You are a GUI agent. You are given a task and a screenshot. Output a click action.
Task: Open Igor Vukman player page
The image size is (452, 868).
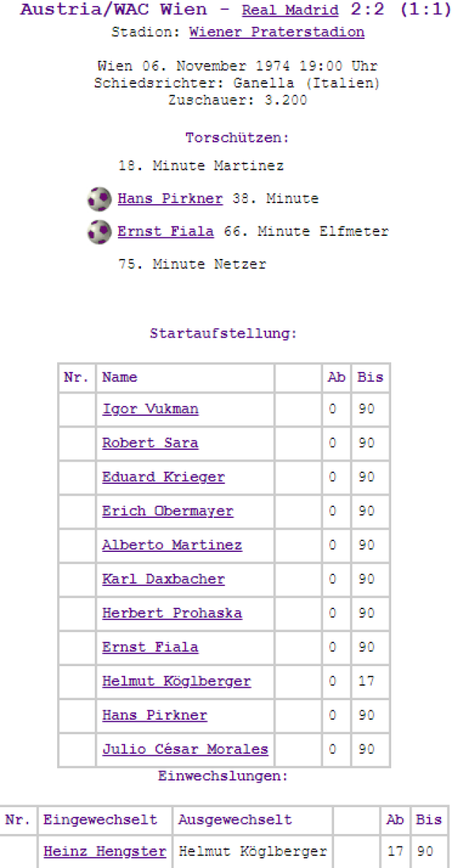tap(150, 409)
